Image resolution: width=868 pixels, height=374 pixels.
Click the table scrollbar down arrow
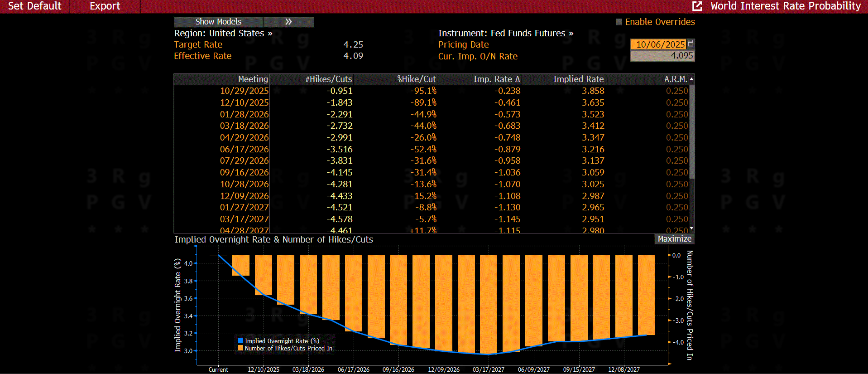coord(691,228)
